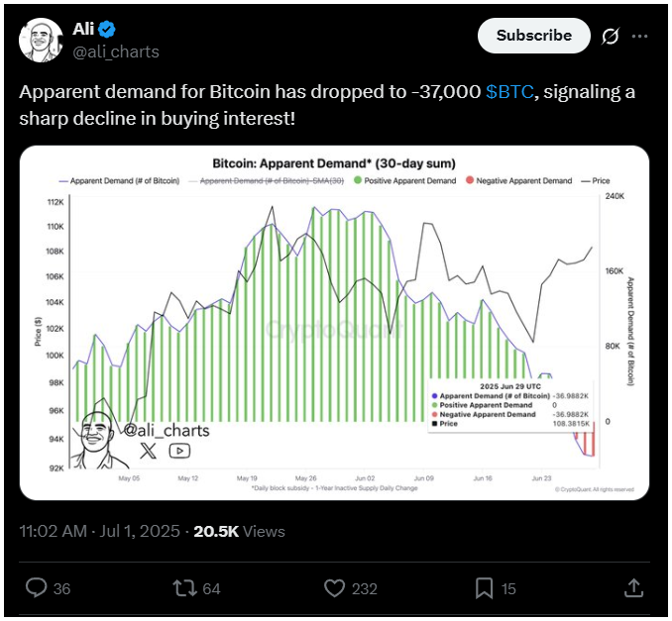The height and width of the screenshot is (621, 672).
Task: Toggle the Positive Apparent Demand legend item
Action: tap(405, 180)
